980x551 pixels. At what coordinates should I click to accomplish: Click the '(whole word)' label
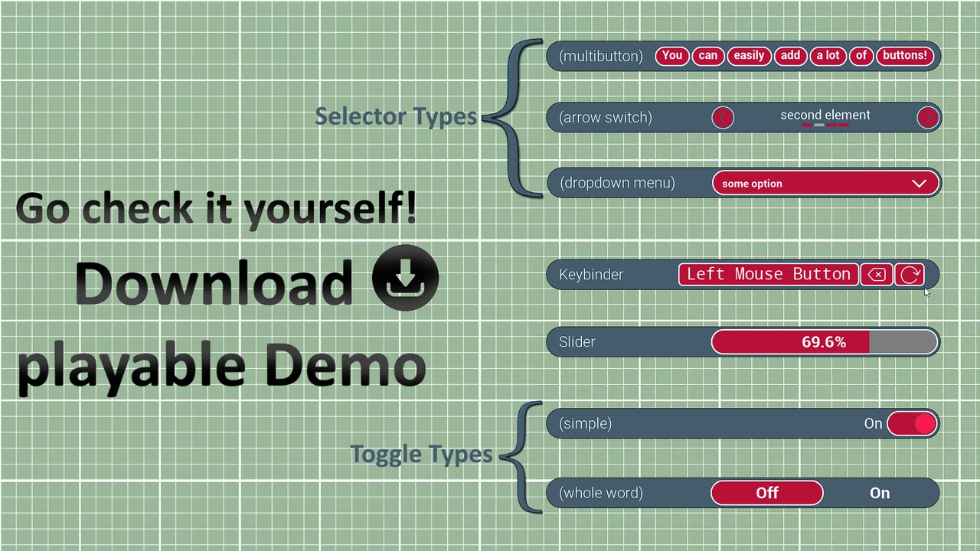coord(601,493)
